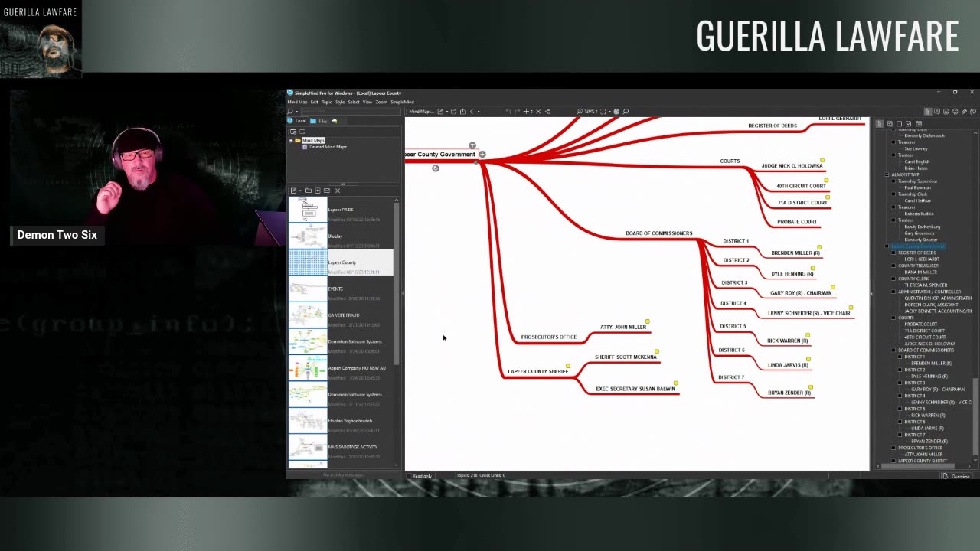Click the email envelope icon above thumbnails
This screenshot has width=980, height=551.
[x=327, y=191]
